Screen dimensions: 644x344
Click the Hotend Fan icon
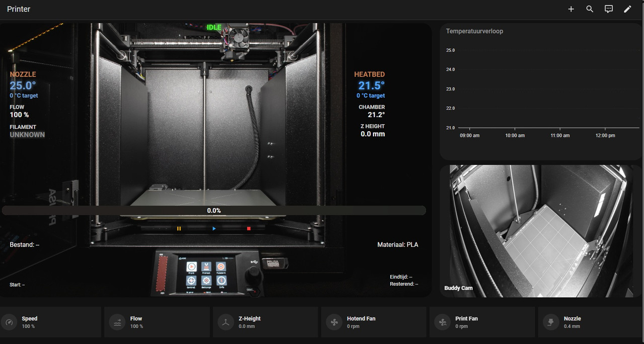tap(334, 322)
